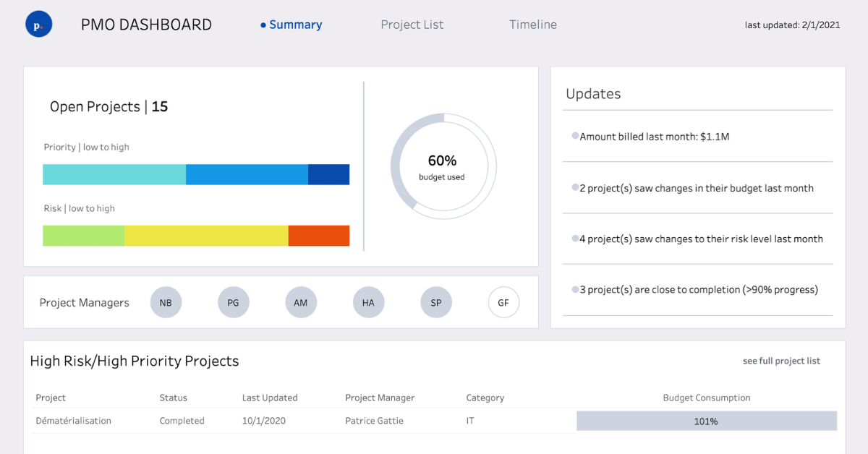
Task: Click the 60% budget used donut chart
Action: click(443, 166)
